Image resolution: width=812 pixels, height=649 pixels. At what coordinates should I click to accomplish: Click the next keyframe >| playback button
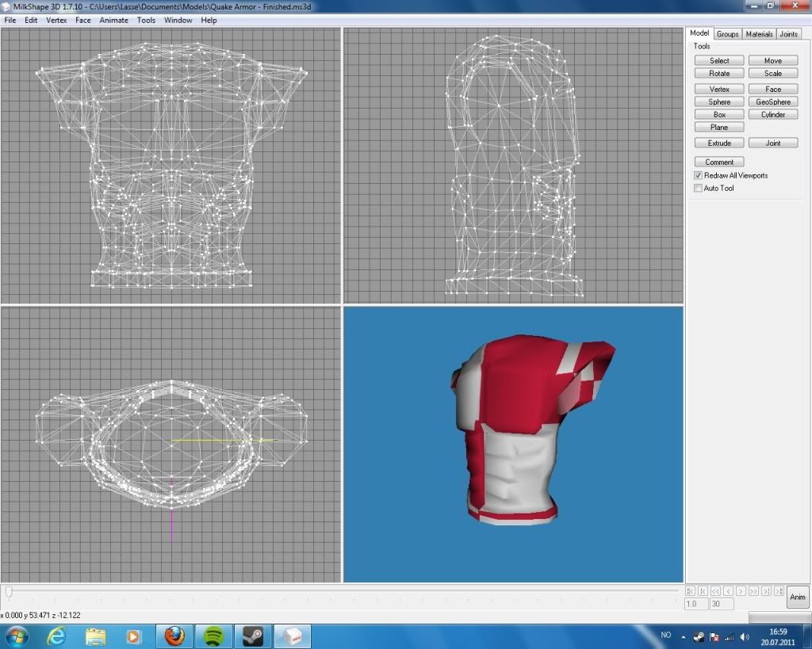[x=766, y=590]
